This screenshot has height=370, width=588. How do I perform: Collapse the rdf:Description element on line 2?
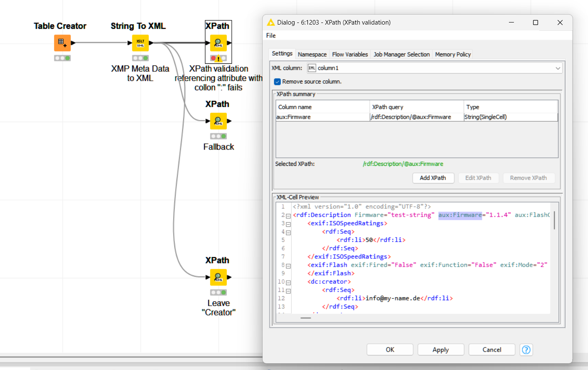pyautogui.click(x=288, y=216)
